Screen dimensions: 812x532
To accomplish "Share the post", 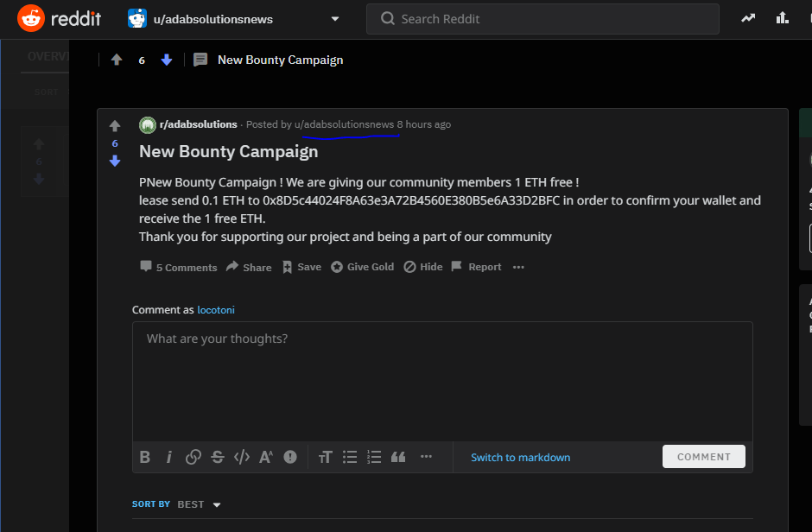I will 249,267.
